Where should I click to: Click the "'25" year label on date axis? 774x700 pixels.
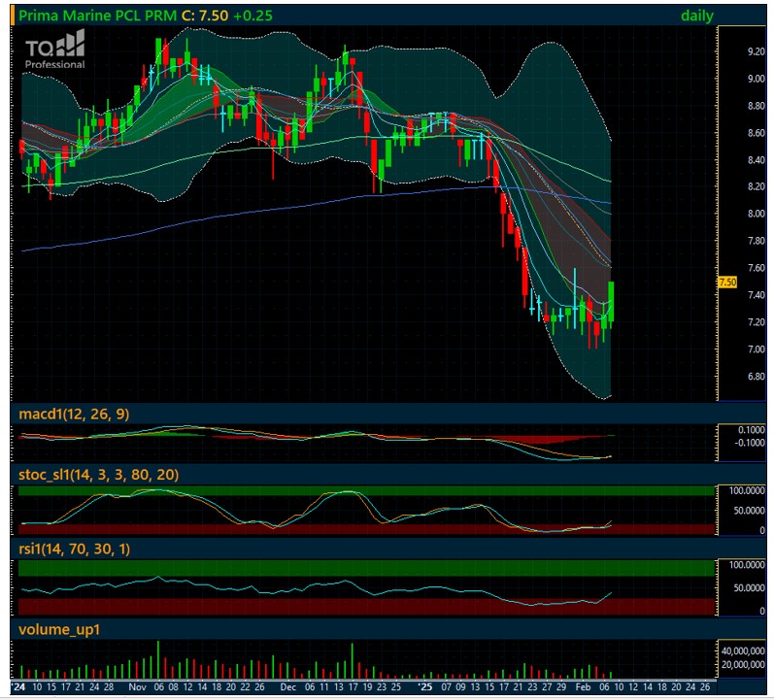424,686
